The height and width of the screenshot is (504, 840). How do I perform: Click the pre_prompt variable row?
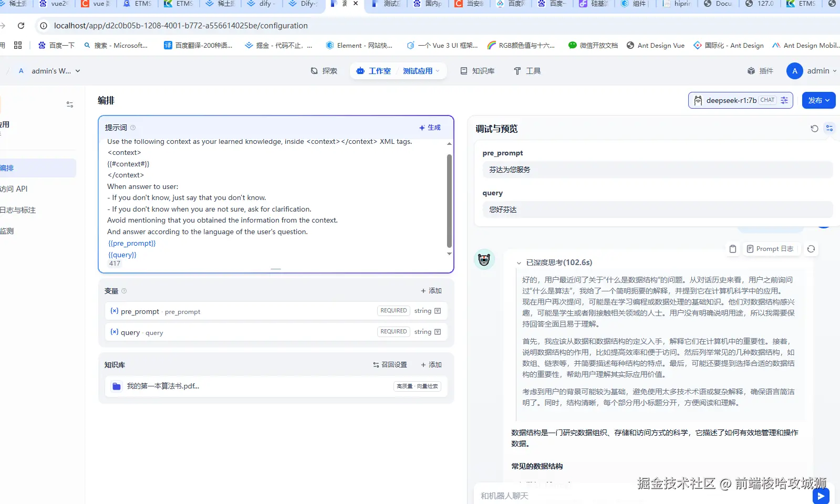tap(276, 311)
